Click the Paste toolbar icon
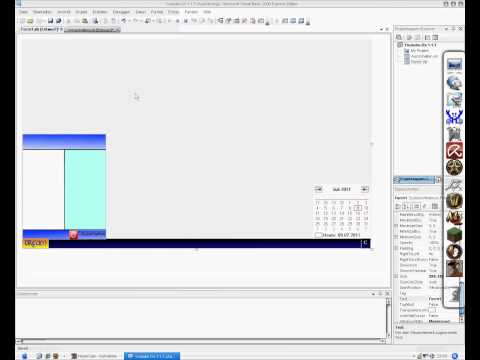This screenshot has height=360, width=480. (85, 21)
